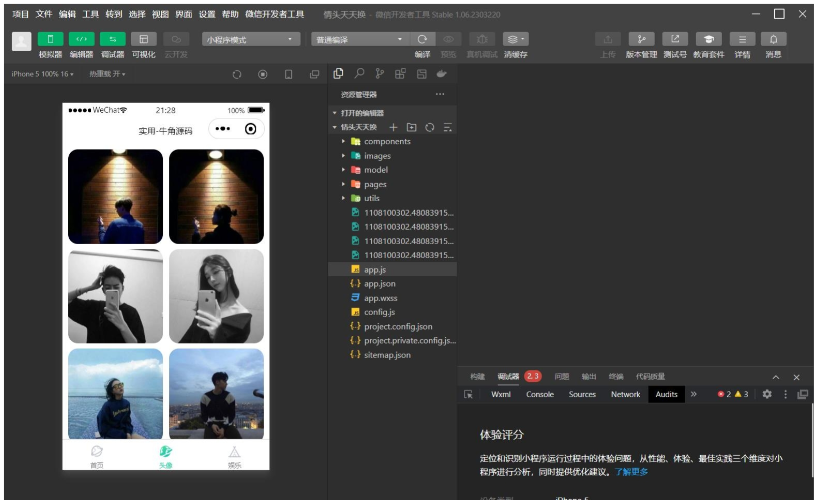The image size is (814, 500).
Task: Click the simulator record circle icon
Action: pyautogui.click(x=263, y=74)
